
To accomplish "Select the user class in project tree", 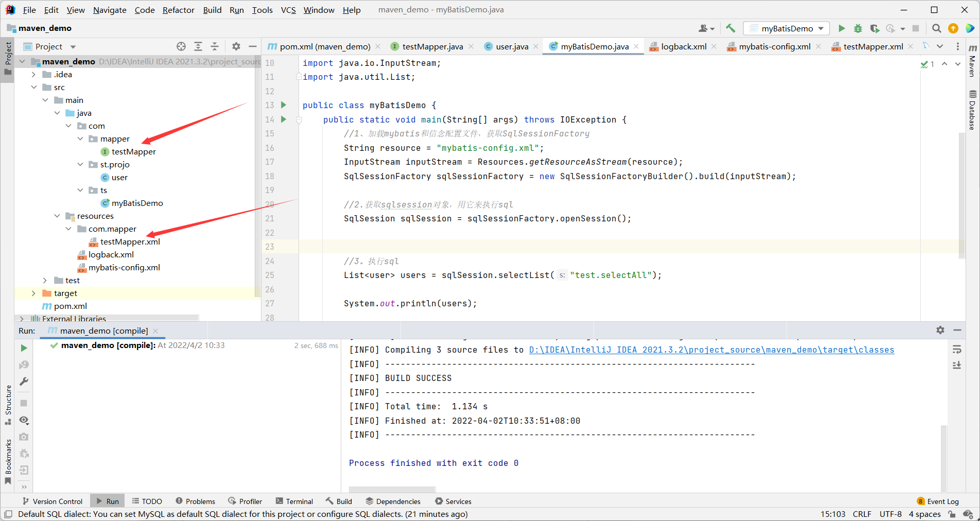I will click(119, 178).
